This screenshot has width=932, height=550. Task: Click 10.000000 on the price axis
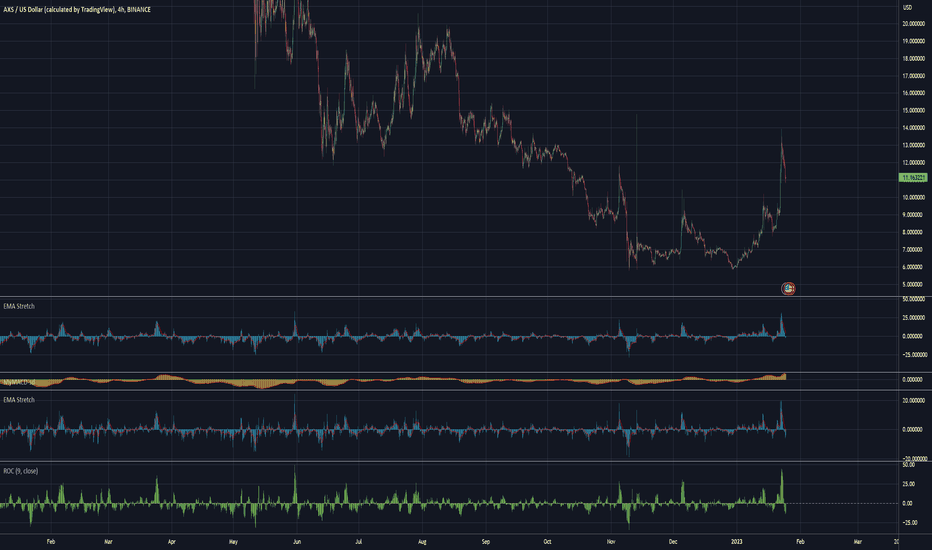click(914, 197)
